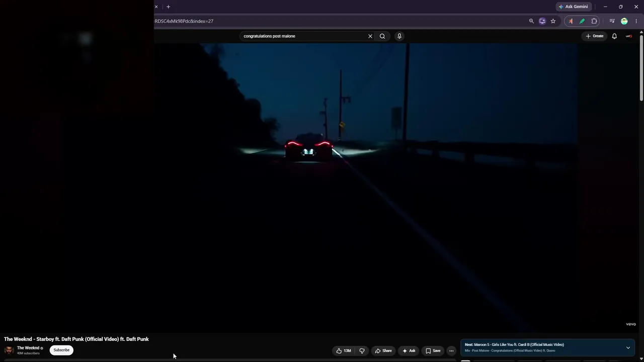Bookmark this page with the star icon
644x362 pixels.
553,21
